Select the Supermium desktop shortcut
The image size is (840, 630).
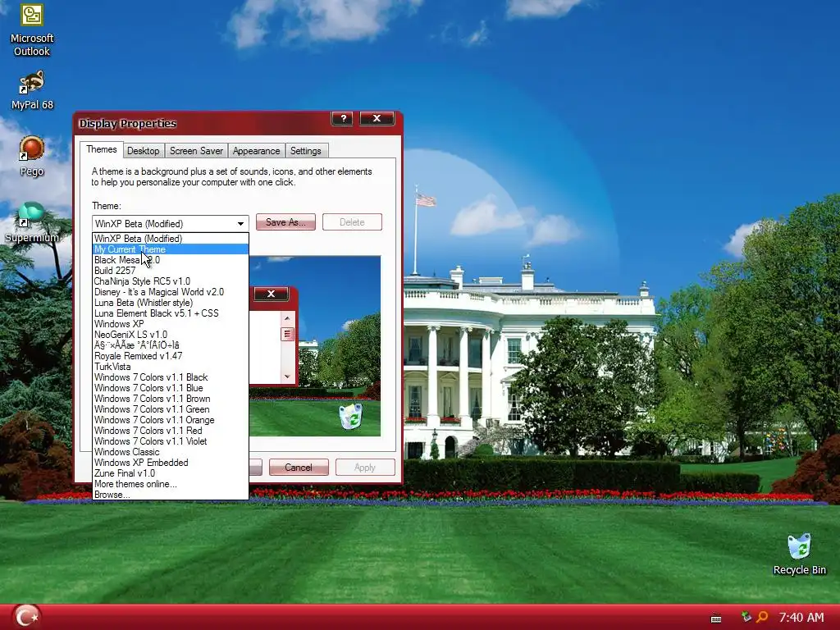click(32, 222)
